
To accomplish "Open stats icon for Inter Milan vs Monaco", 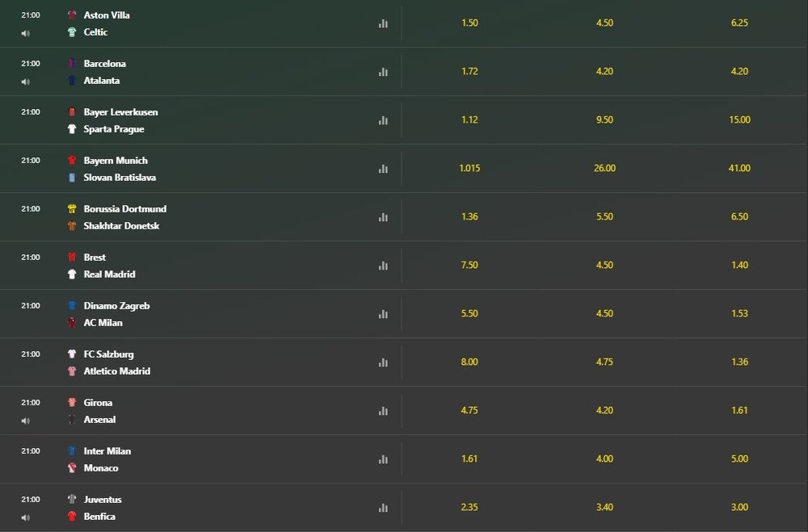I will point(383,459).
